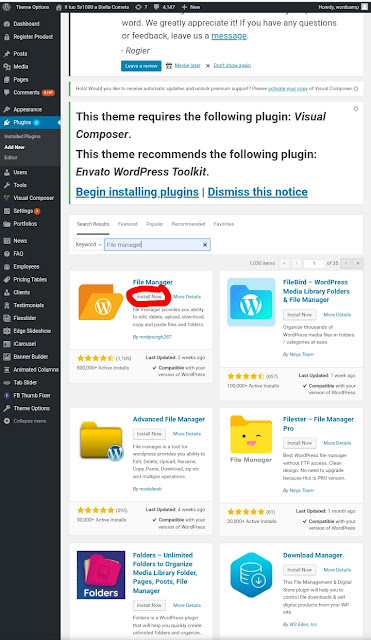Switch to the Popular plugins tab

(x=155, y=224)
